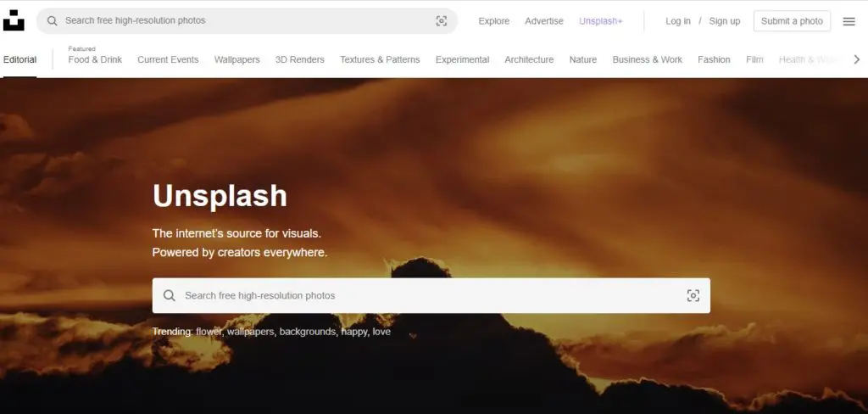Screen dimensions: 868x414
Task: Click magnifier icon in hero search box
Action: (x=170, y=295)
